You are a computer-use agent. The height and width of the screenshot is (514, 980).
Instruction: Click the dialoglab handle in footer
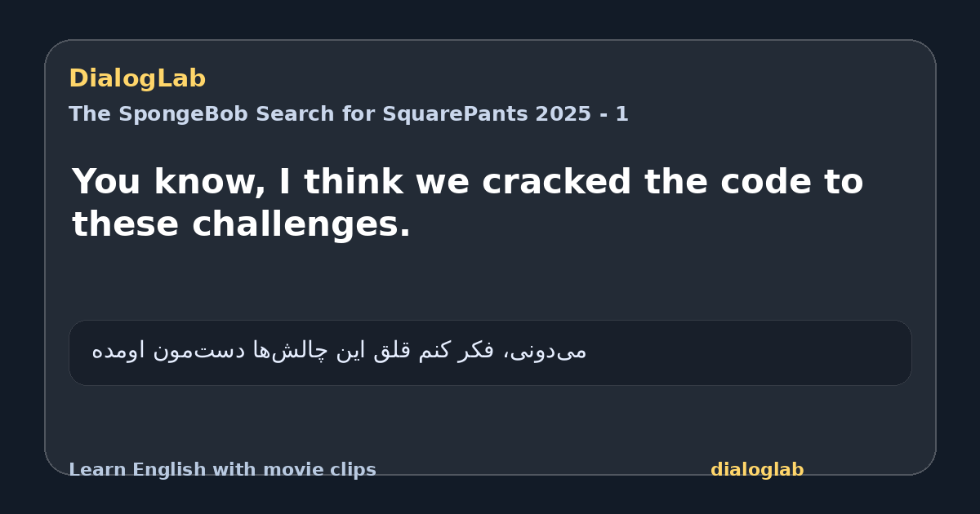click(757, 470)
